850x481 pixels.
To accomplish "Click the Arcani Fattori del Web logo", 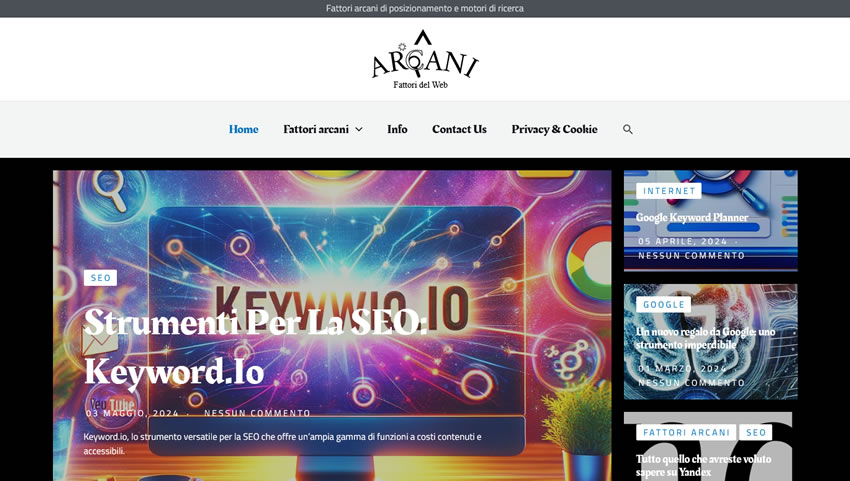I will tap(425, 59).
